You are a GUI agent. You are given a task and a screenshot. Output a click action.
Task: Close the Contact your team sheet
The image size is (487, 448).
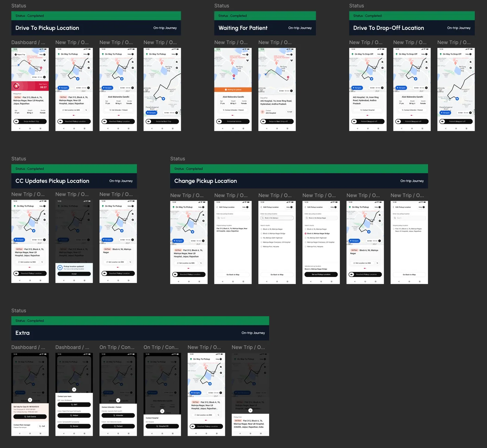(74, 390)
